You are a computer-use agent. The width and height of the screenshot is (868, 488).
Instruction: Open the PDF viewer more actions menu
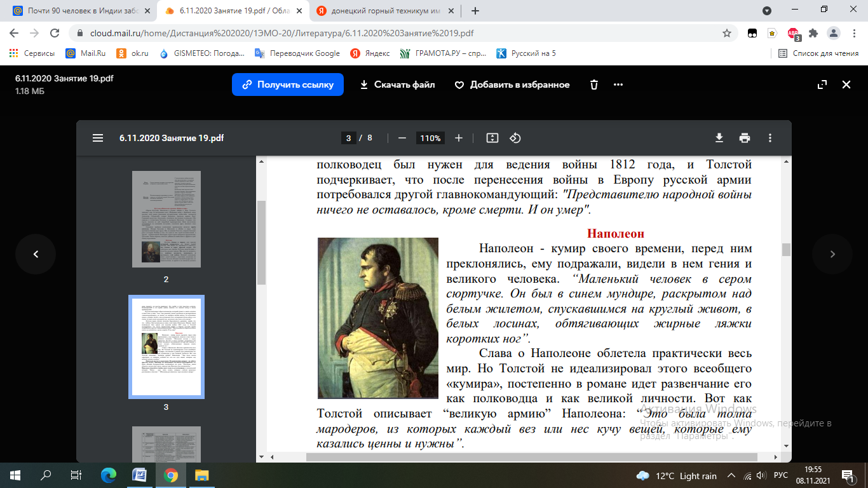770,138
